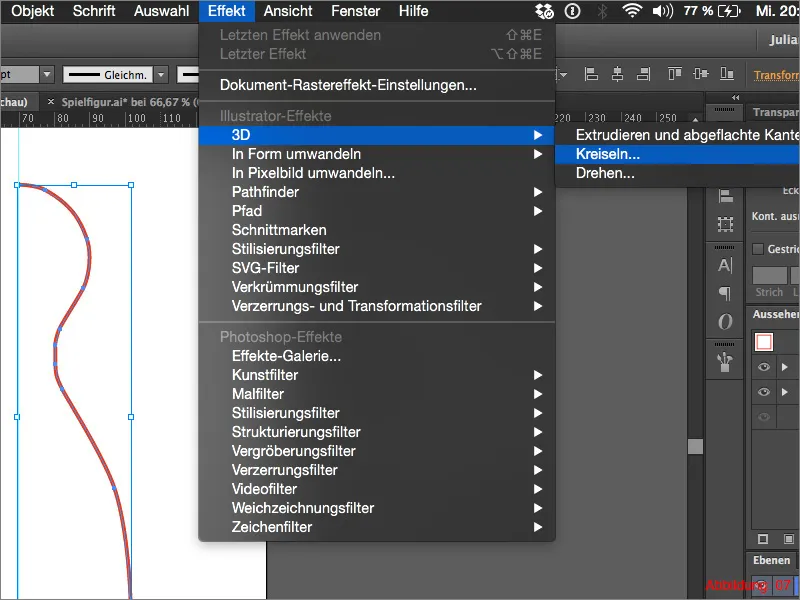This screenshot has height=600, width=800.
Task: Click the top-center bounding box handle
Action: [74, 185]
